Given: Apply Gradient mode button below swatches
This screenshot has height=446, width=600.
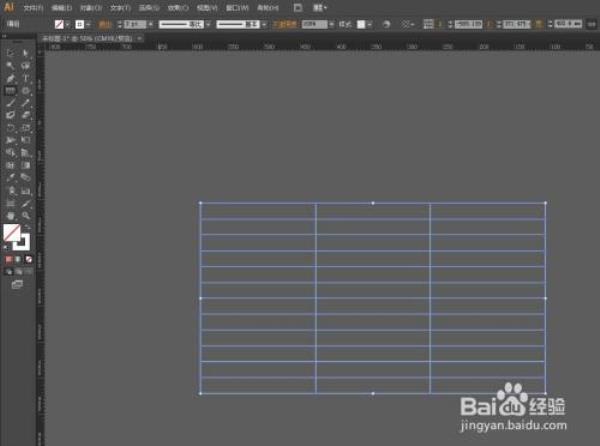Looking at the screenshot, I should coord(18,259).
